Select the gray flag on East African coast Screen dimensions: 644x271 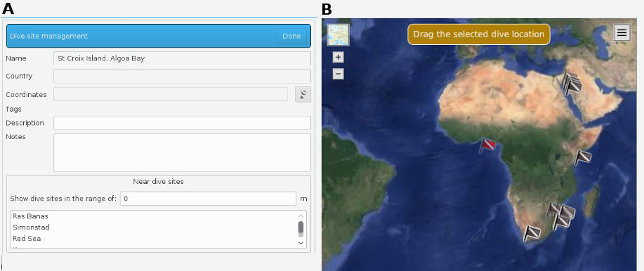click(582, 158)
